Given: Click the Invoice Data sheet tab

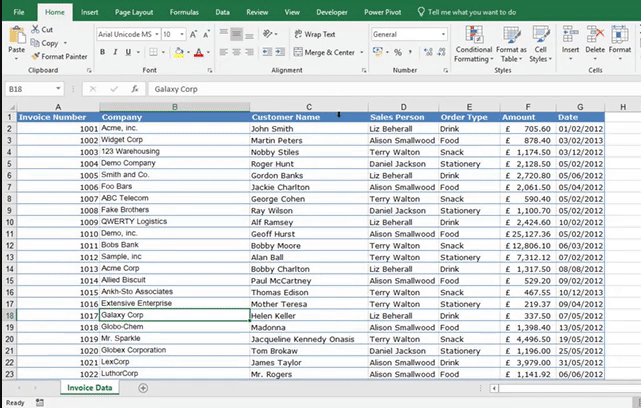Looking at the screenshot, I should (x=90, y=387).
